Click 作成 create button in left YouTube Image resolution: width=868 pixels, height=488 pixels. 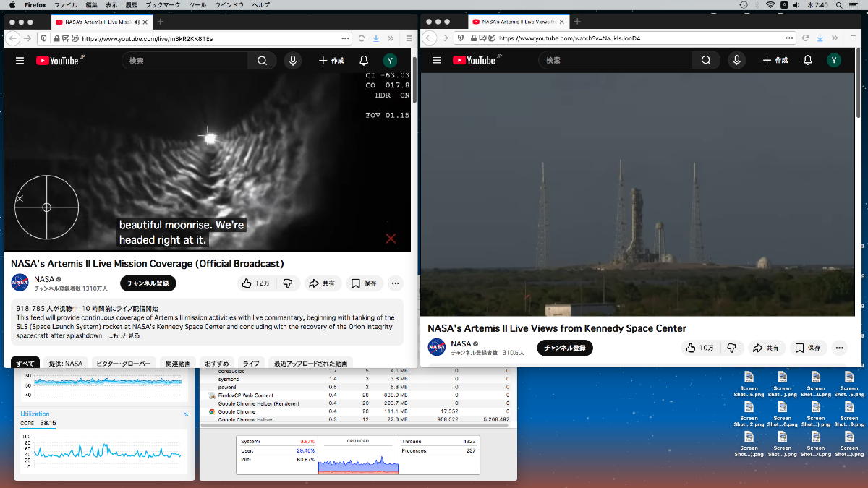tap(331, 61)
